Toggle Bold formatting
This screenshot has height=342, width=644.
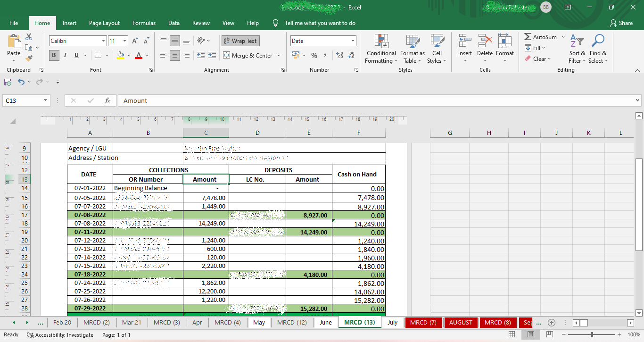pos(54,55)
